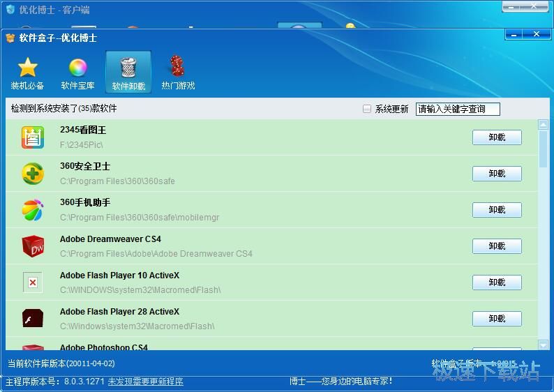
Task: Open the 热门游戏 hot games tab
Action: pos(178,73)
